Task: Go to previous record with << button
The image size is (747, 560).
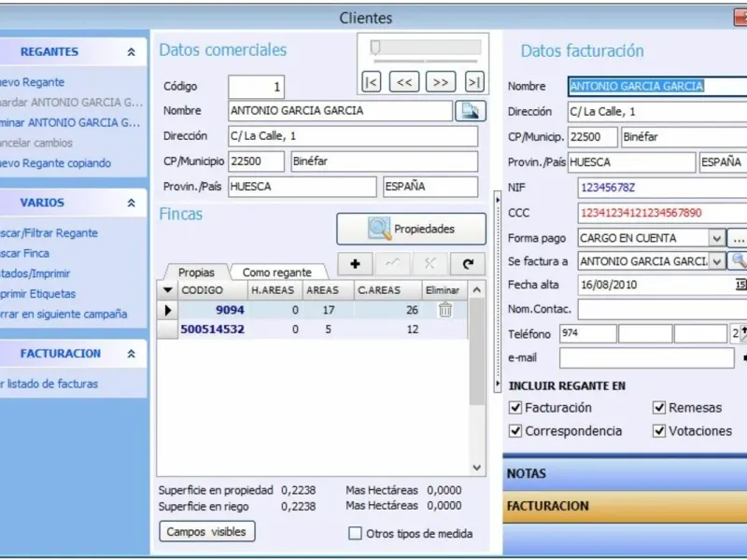Action: pos(404,82)
